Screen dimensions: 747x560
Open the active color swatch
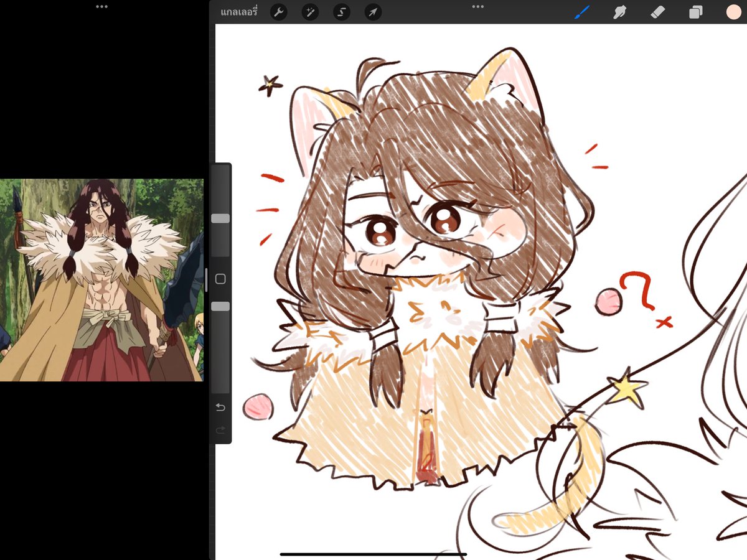[733, 12]
